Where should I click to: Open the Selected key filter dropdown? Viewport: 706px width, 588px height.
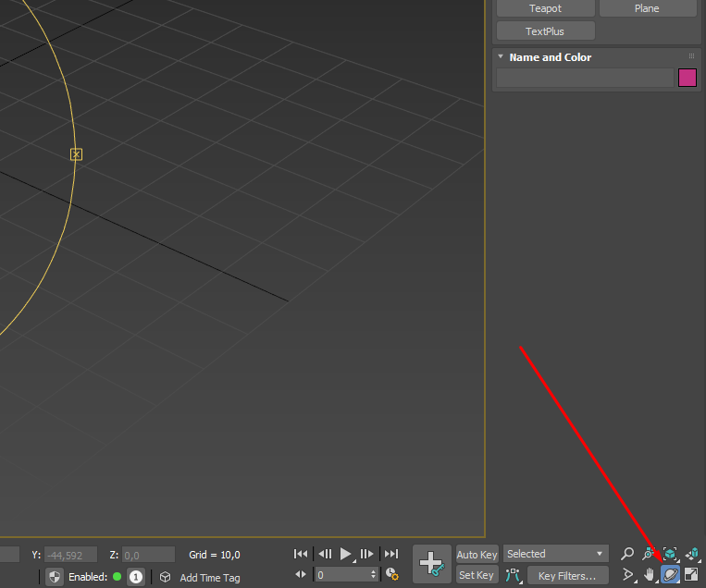[555, 554]
